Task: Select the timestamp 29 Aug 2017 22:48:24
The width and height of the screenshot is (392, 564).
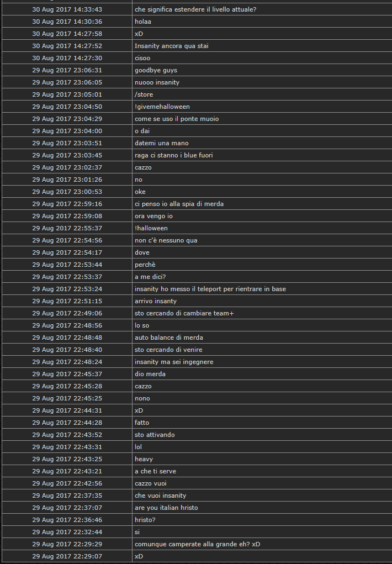Action: 67,362
